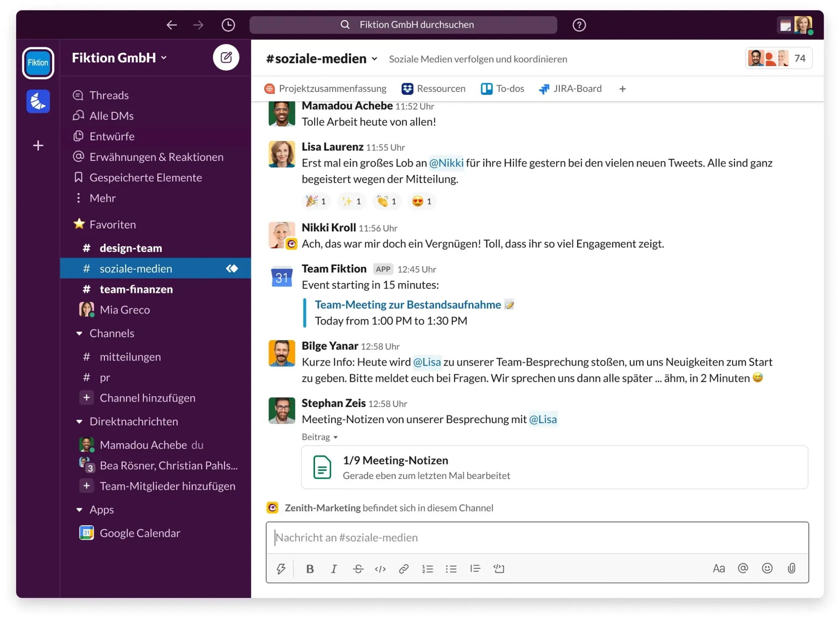This screenshot has width=840, height=620.
Task: Click the mention @ icon in composer
Action: tap(743, 568)
